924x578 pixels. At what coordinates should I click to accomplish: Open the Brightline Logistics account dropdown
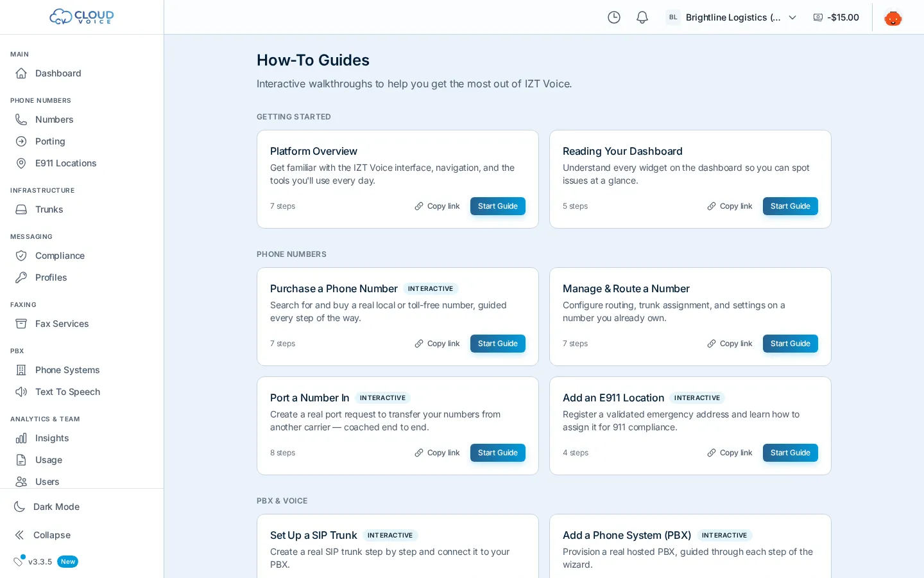(732, 17)
